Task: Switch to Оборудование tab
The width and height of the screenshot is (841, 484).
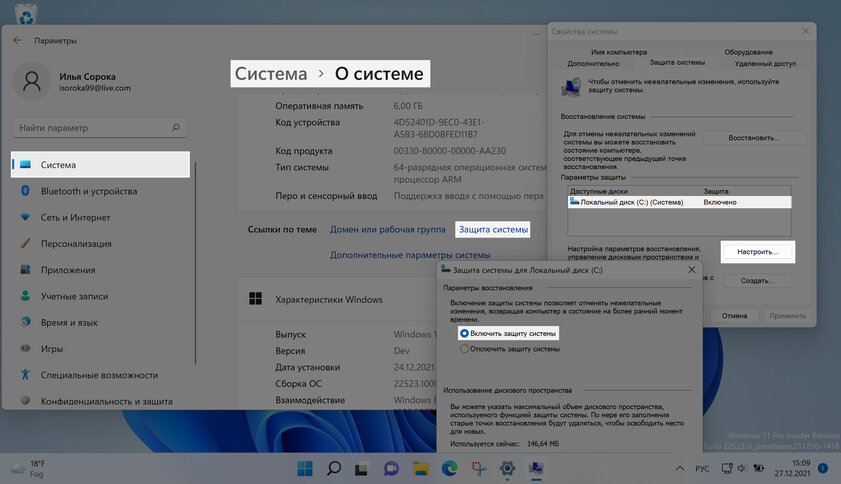Action: pyautogui.click(x=748, y=52)
